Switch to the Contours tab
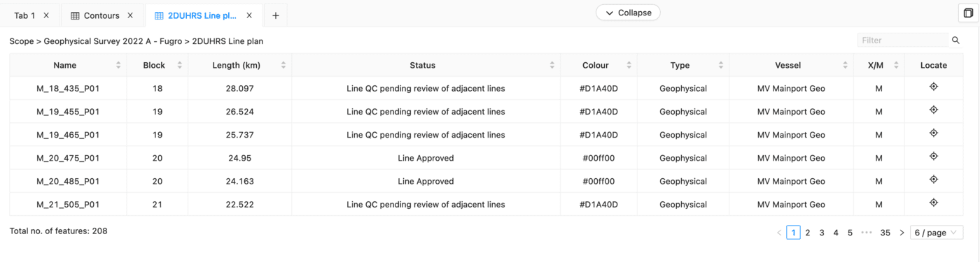 click(x=101, y=15)
